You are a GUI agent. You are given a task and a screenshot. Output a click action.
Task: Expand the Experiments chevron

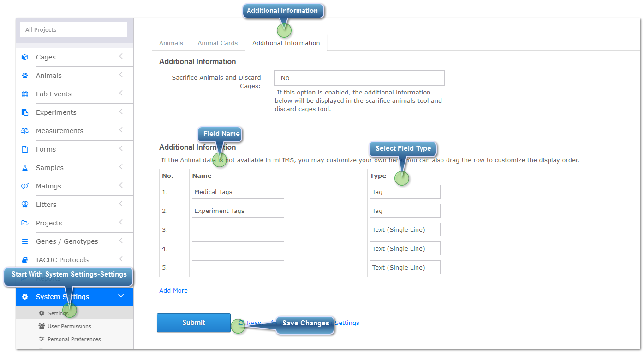pos(121,112)
